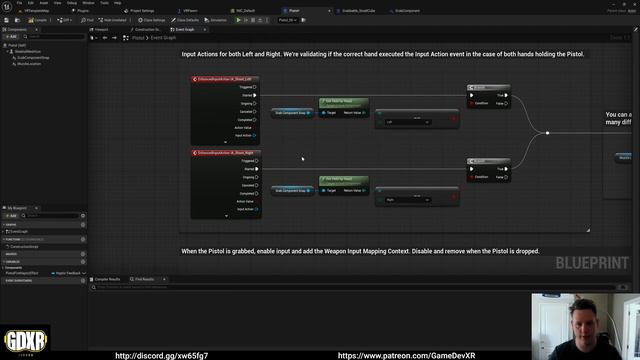Open the Haptic Feedback variable type dropdown
The height and width of the screenshot is (360, 640).
(68, 273)
